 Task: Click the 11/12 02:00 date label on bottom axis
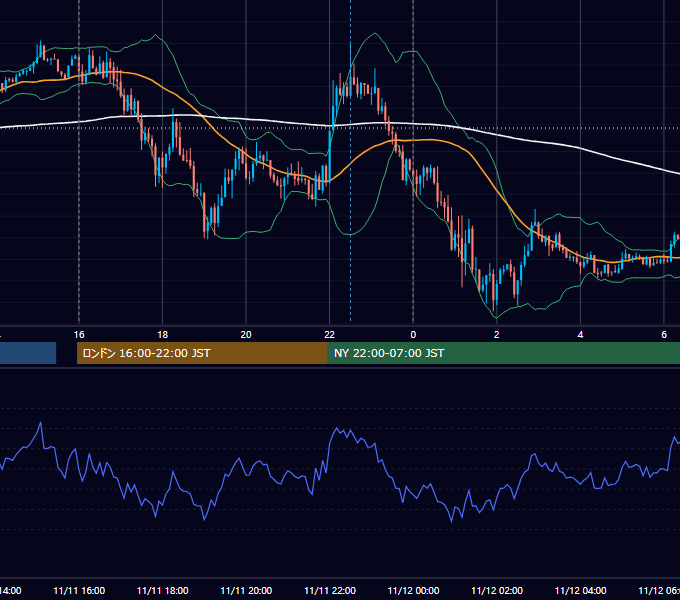(x=497, y=590)
